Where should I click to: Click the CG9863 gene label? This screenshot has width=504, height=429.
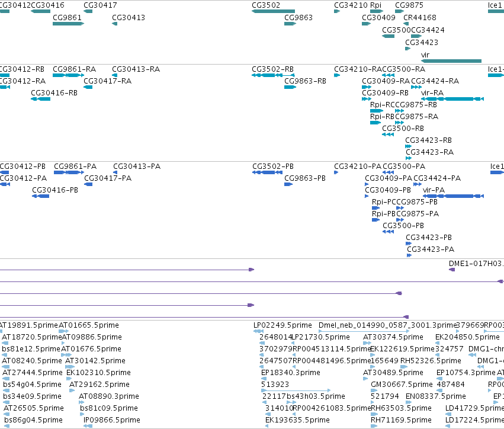pos(298,17)
